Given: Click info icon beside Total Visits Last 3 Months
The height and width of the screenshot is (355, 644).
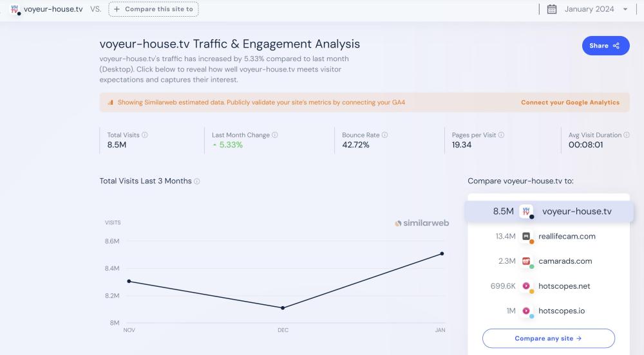Looking at the screenshot, I should [x=197, y=181].
